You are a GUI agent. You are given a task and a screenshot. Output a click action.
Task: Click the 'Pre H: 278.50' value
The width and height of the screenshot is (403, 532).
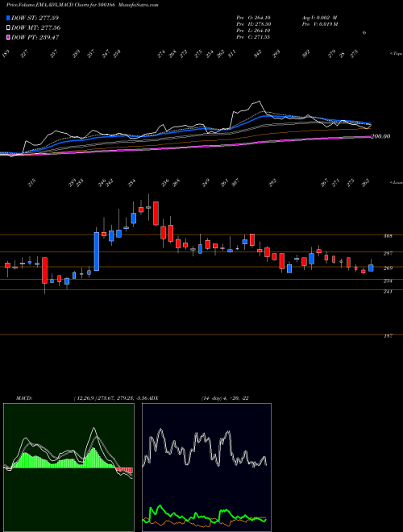[x=253, y=24]
